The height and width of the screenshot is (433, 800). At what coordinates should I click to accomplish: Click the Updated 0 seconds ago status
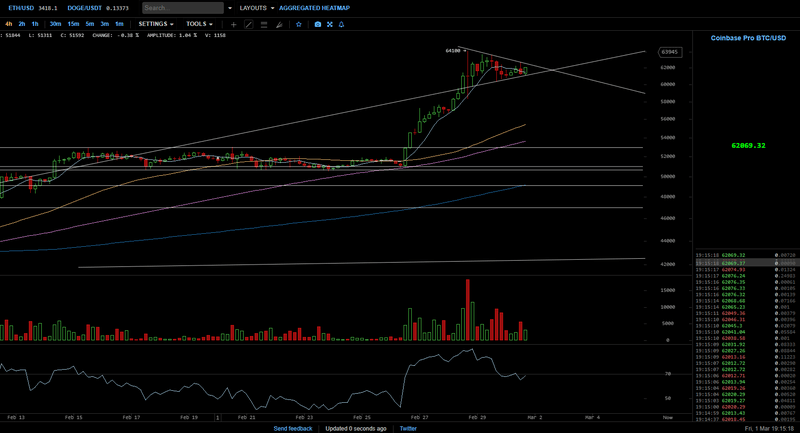pyautogui.click(x=356, y=428)
